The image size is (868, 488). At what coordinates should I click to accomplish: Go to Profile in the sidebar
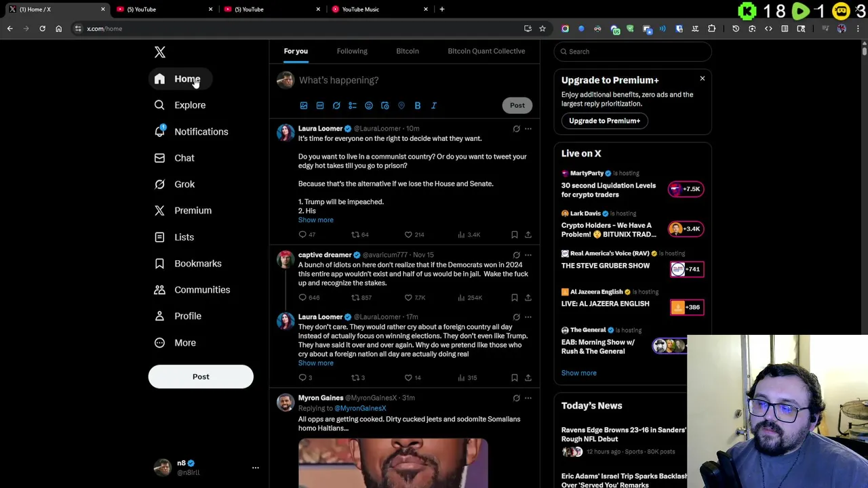pos(178,316)
